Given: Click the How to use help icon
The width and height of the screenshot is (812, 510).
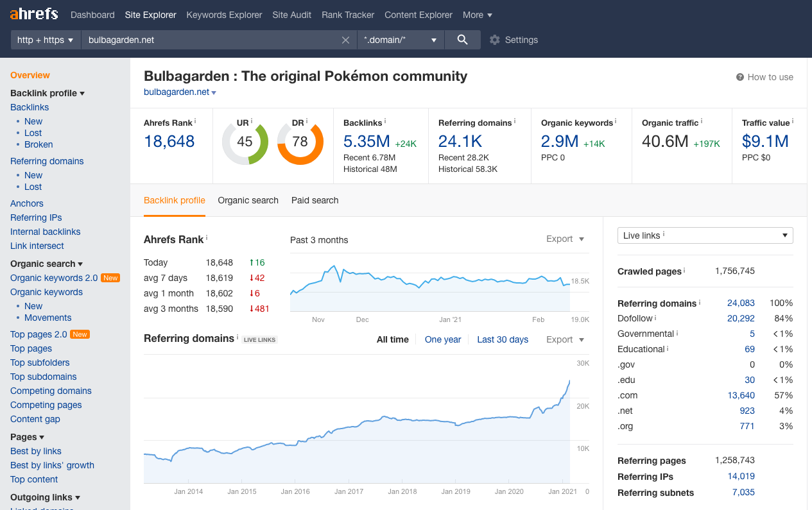Looking at the screenshot, I should click(740, 77).
